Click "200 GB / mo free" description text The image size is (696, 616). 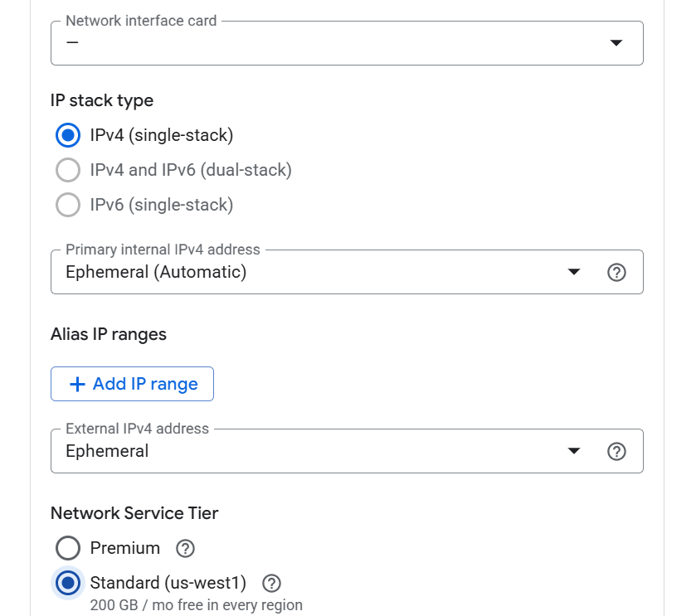(196, 605)
